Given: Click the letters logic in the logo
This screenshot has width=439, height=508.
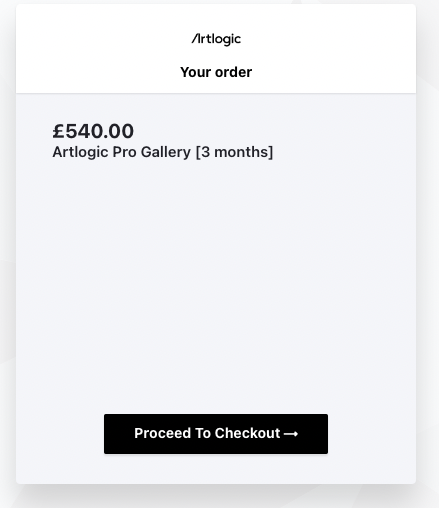Looking at the screenshot, I should [x=226, y=40].
